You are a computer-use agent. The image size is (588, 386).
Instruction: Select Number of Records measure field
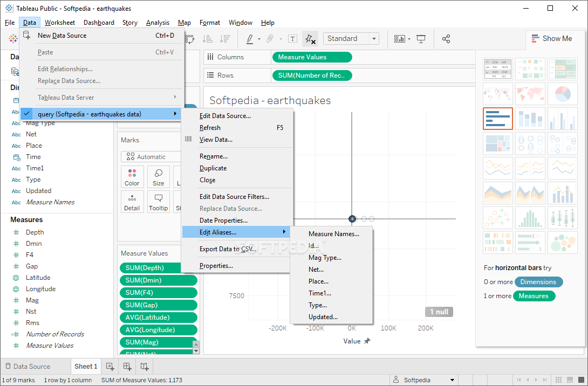[54, 334]
